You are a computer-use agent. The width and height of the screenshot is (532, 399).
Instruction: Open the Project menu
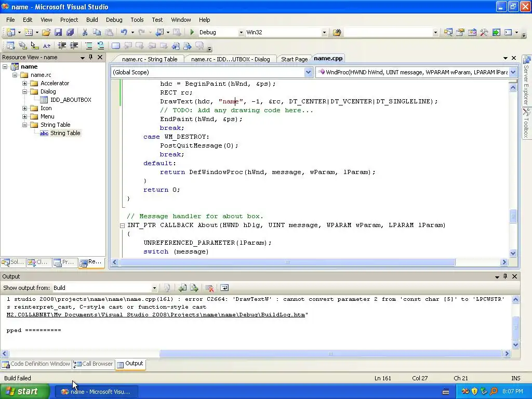point(69,20)
